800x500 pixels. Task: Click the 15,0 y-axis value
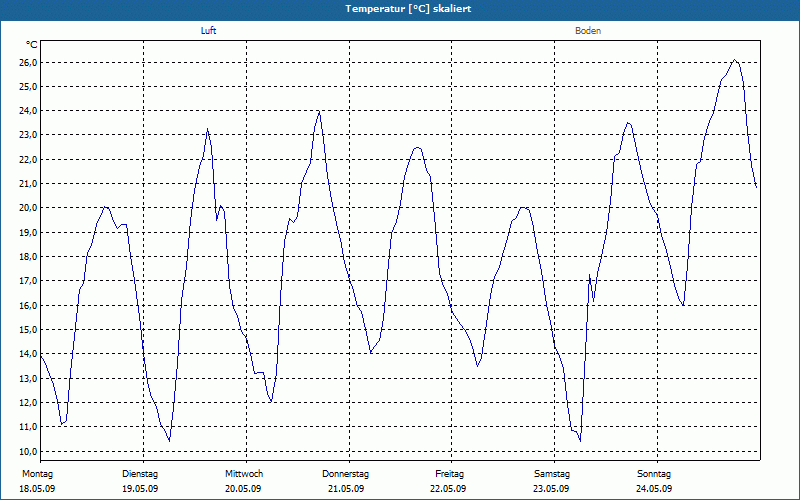pyautogui.click(x=28, y=330)
